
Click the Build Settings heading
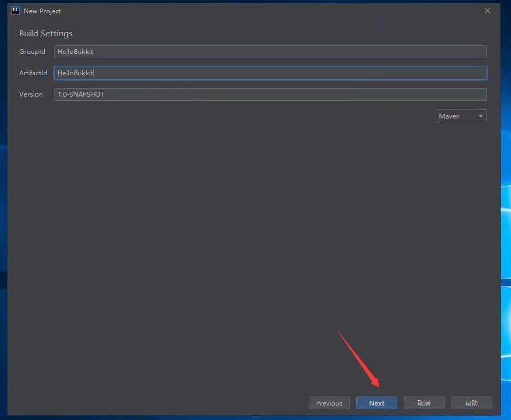click(x=46, y=34)
